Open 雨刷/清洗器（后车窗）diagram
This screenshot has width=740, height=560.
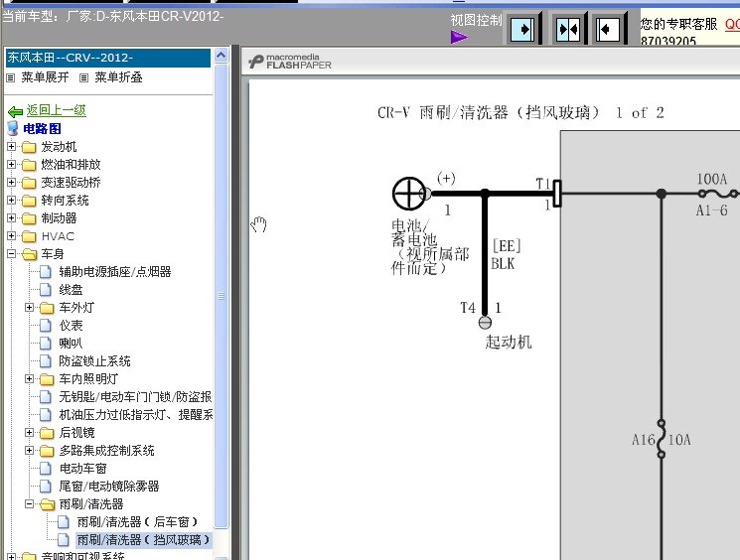pyautogui.click(x=137, y=522)
